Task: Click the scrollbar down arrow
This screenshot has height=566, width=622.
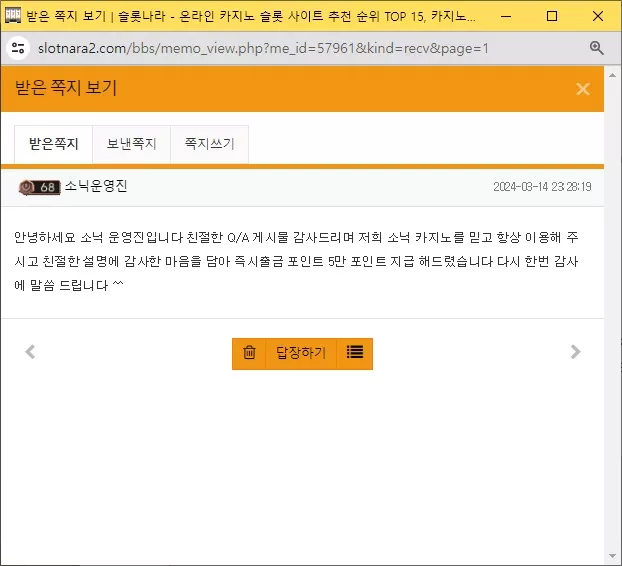Action: 612,556
